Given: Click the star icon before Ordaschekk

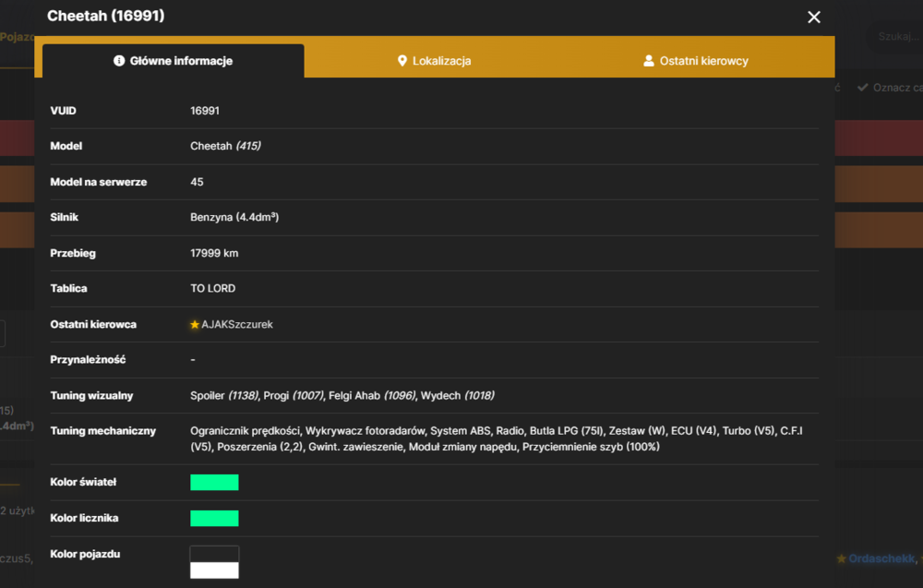Looking at the screenshot, I should [841, 558].
